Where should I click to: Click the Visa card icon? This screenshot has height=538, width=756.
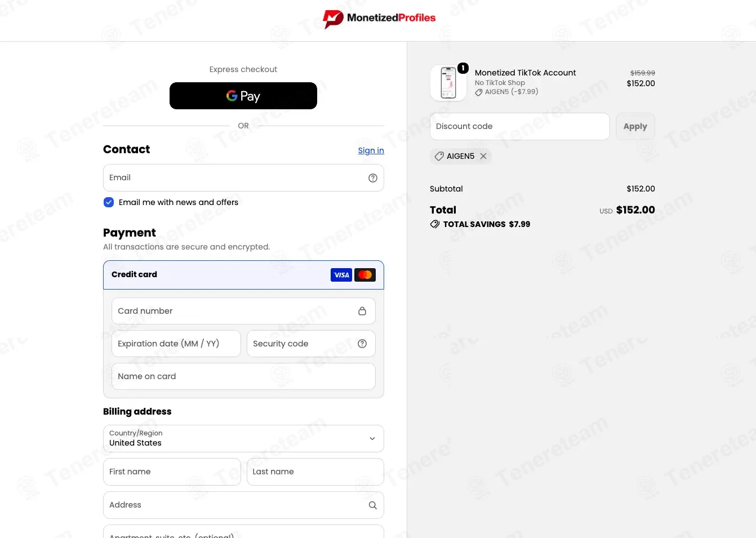point(341,275)
